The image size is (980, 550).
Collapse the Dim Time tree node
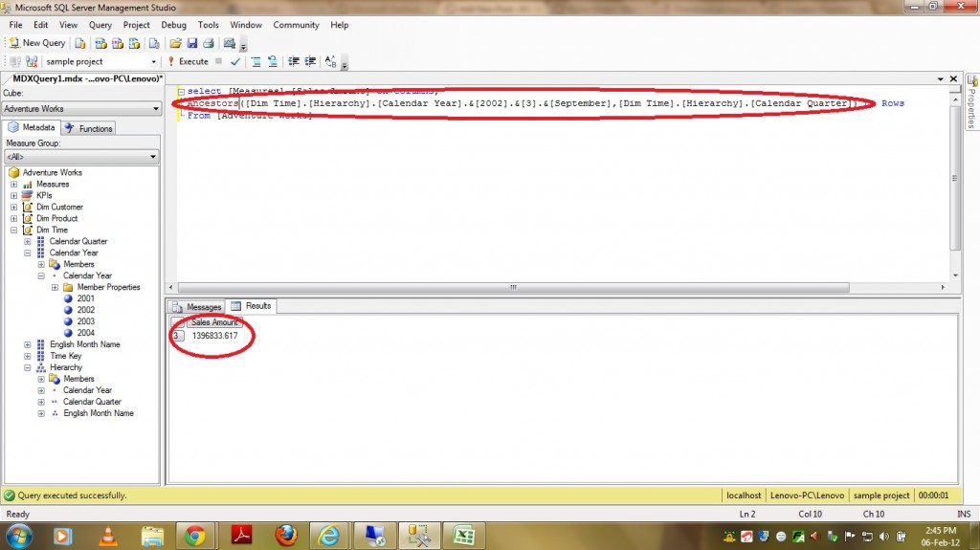(13, 231)
